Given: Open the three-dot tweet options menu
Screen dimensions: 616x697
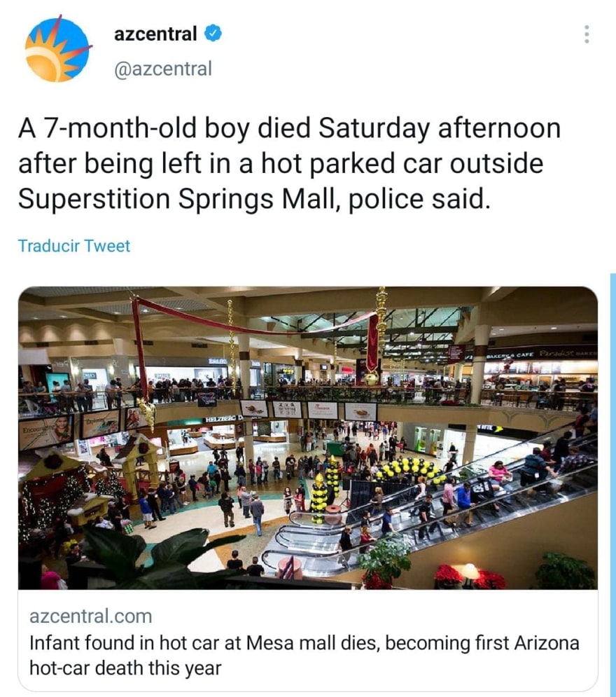Looking at the screenshot, I should (587, 34).
